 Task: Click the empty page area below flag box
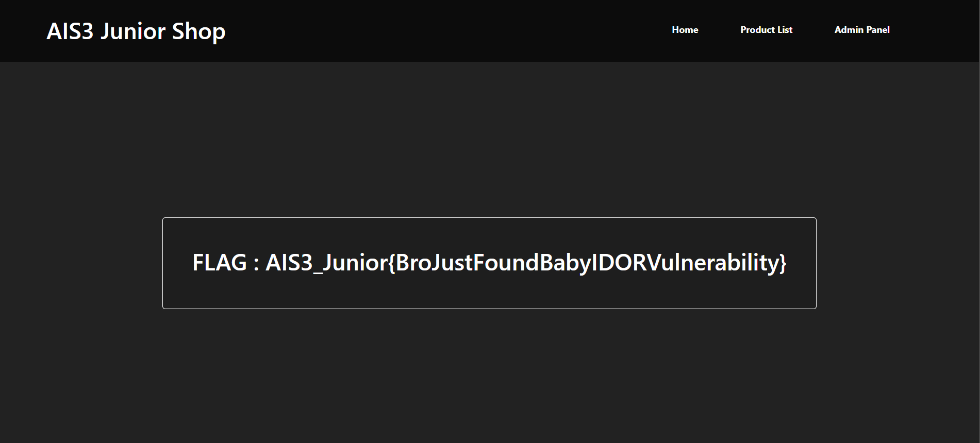(x=489, y=376)
